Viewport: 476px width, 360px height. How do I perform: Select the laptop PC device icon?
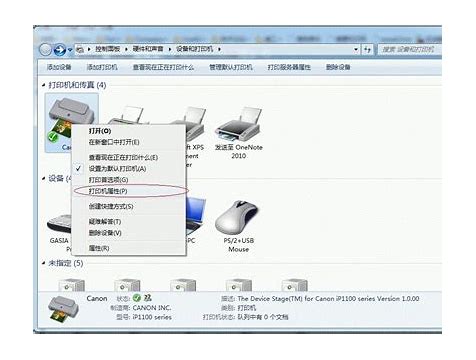point(195,215)
